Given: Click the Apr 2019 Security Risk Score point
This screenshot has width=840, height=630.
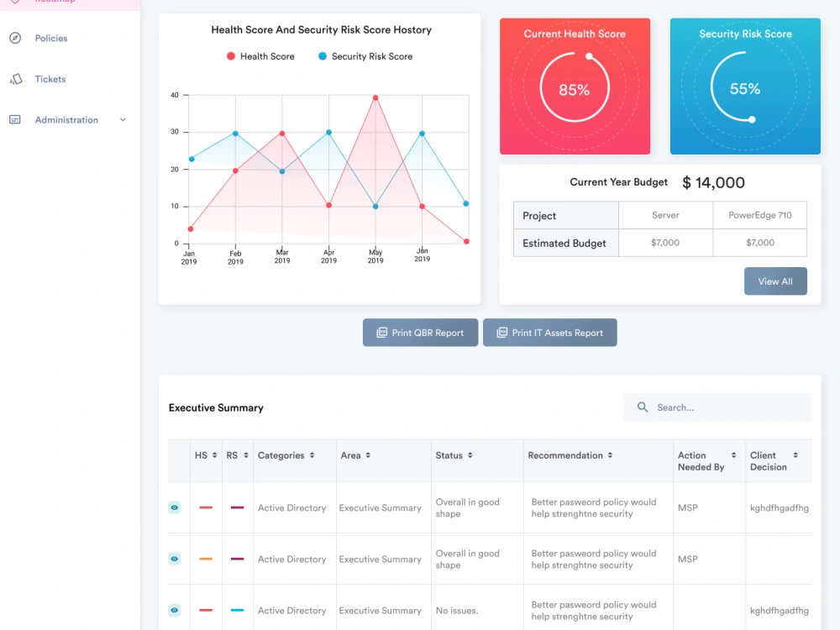Looking at the screenshot, I should [329, 133].
